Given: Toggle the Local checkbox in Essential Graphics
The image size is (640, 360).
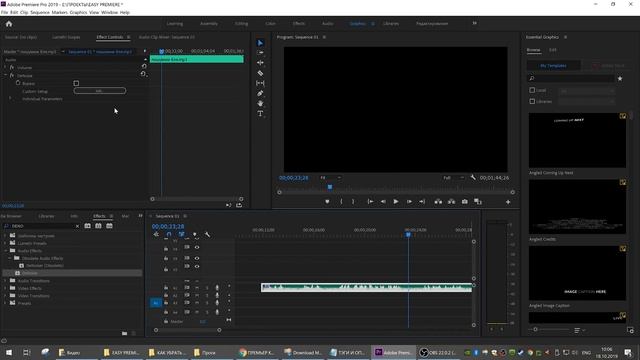Looking at the screenshot, I should (x=532, y=90).
